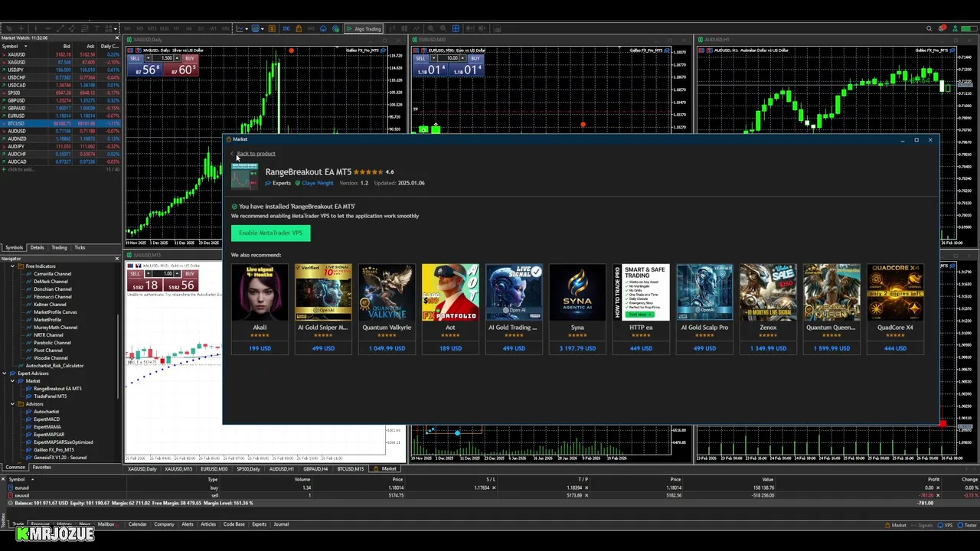The image size is (980, 551).
Task: Select USDJPY row in Market Watch
Action: click(60, 70)
